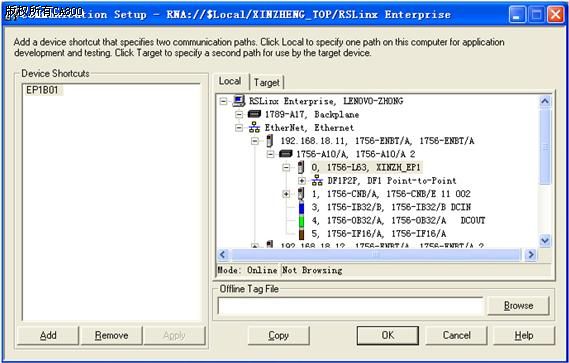Click the 1756-A10/A chassis icon
Viewport: 569px width, 363px height.
click(x=286, y=154)
